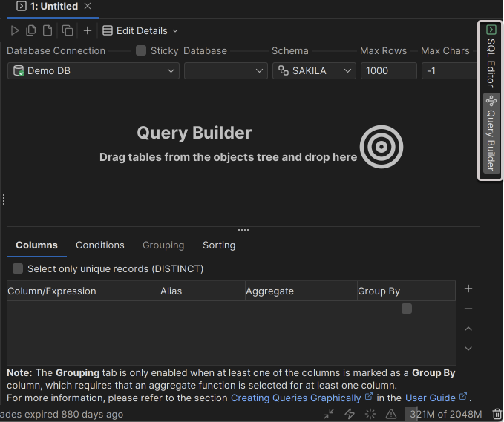Open the Schema dropdown showing SAKILA
This screenshot has height=422, width=504.
click(x=314, y=71)
